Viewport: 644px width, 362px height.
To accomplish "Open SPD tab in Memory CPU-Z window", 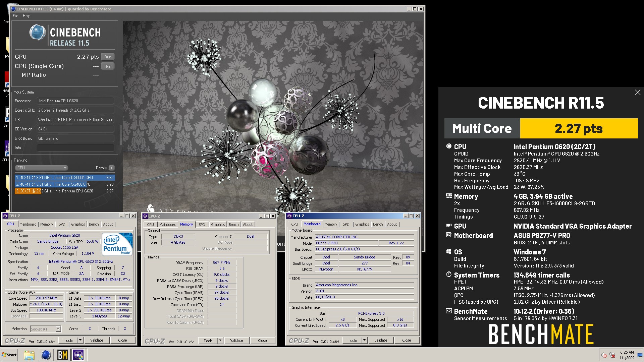I will (202, 225).
